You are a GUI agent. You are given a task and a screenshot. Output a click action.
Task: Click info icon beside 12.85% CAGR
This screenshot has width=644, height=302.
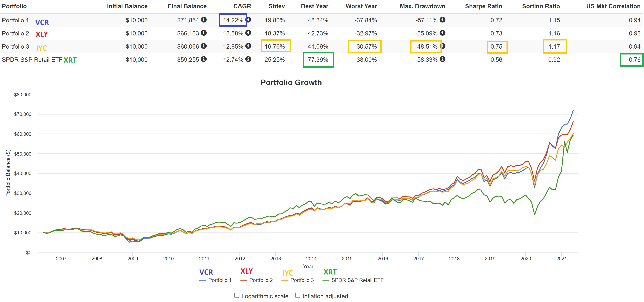[248, 46]
